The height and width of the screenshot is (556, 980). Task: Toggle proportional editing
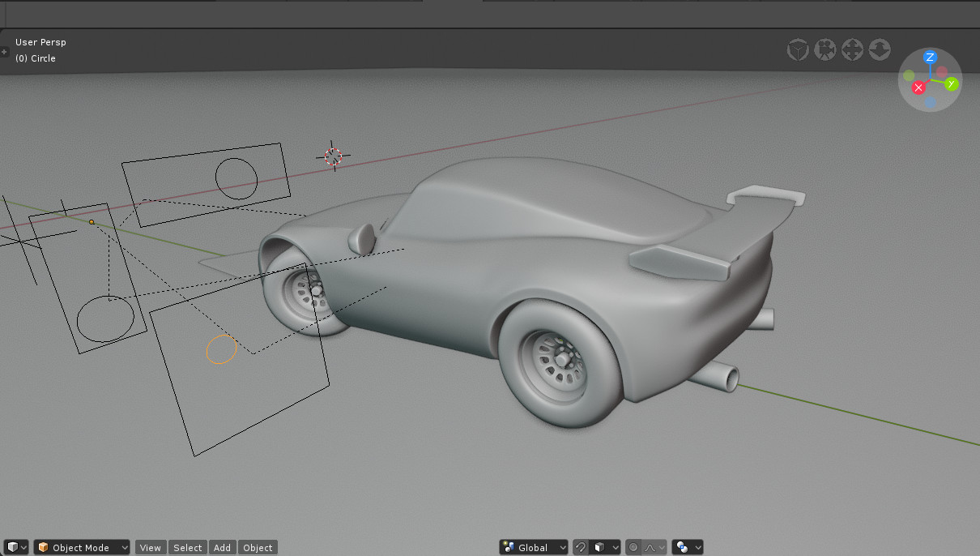pos(633,548)
